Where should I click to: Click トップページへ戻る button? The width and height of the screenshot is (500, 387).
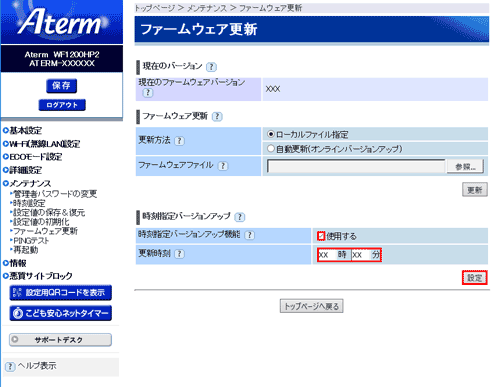click(311, 306)
